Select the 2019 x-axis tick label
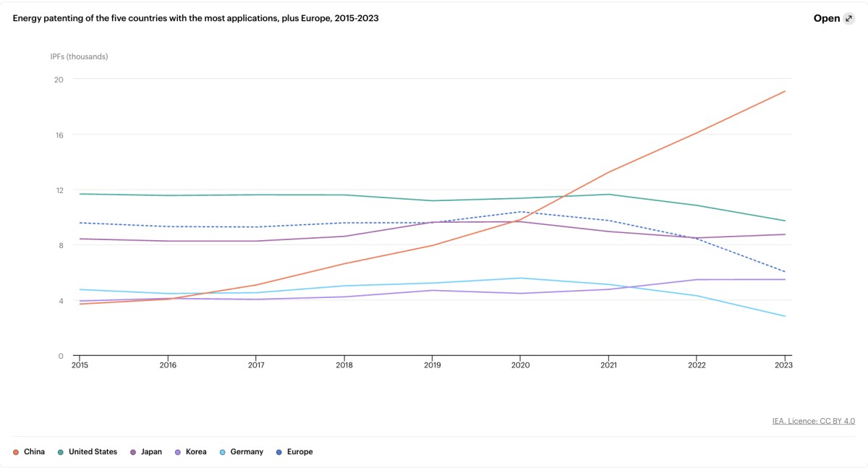The width and height of the screenshot is (868, 468). 432,365
